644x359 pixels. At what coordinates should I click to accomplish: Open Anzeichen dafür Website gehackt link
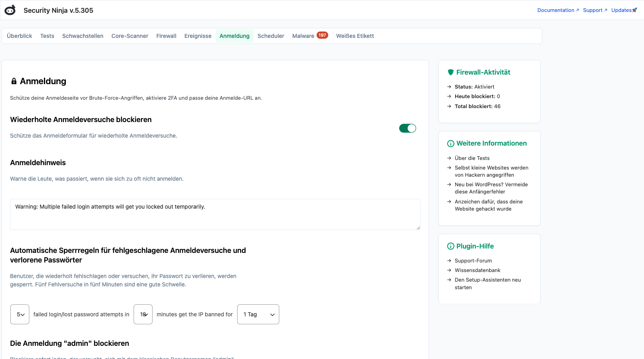click(x=489, y=205)
